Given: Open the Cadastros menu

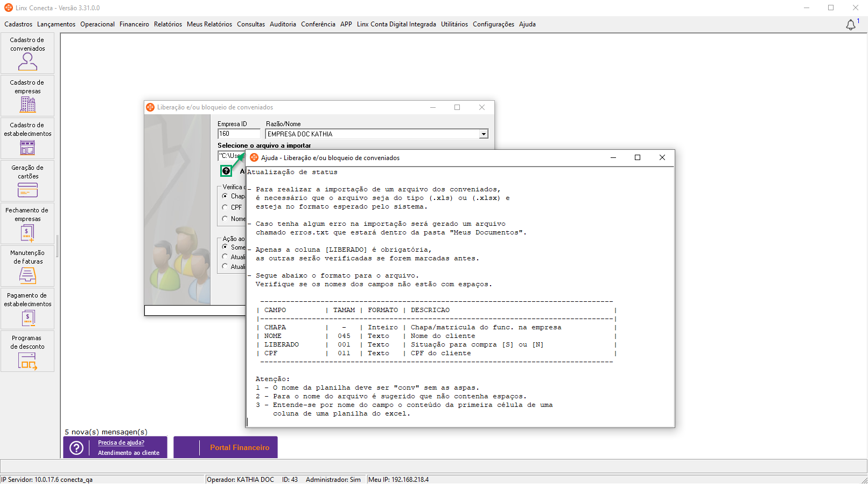Looking at the screenshot, I should (18, 24).
